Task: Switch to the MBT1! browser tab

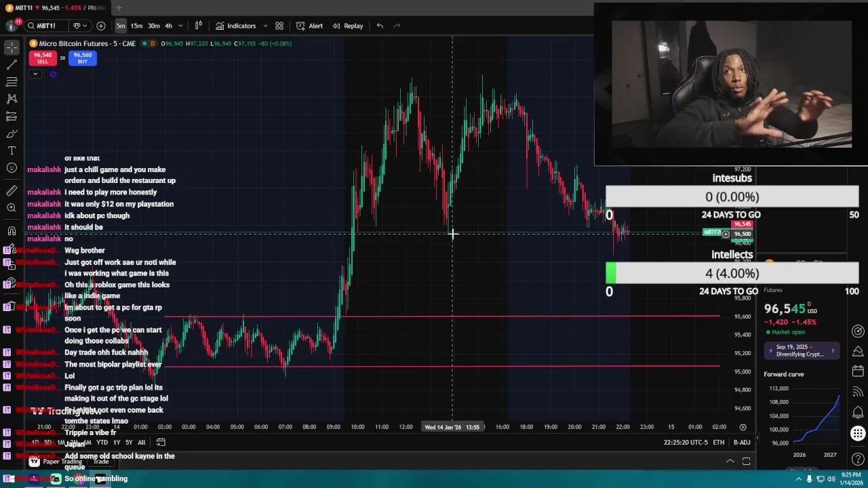Action: point(54,8)
